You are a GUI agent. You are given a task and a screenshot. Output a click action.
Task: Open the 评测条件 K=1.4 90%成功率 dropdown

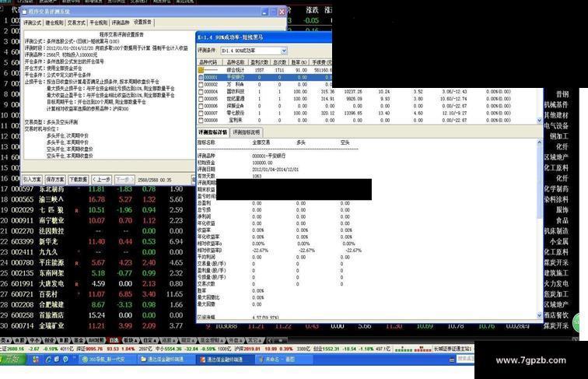tap(284, 51)
